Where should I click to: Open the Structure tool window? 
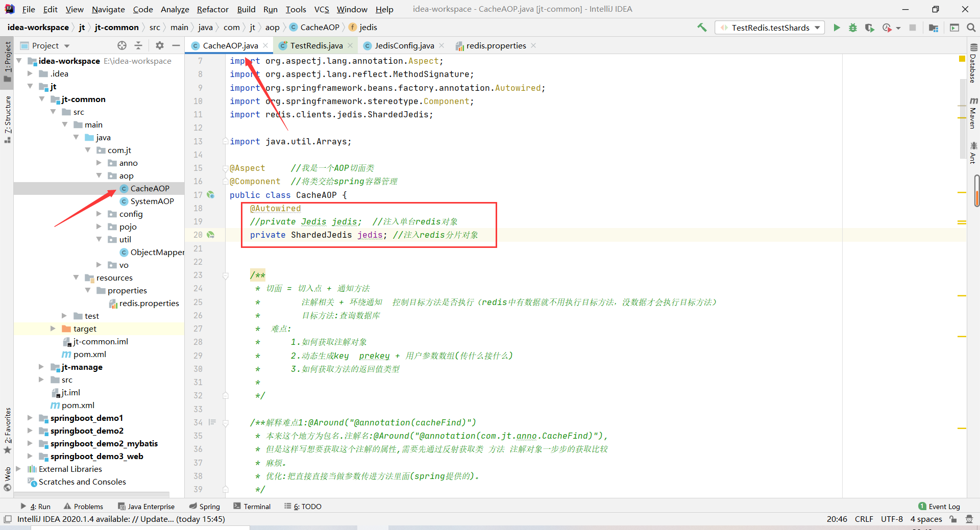(x=8, y=119)
